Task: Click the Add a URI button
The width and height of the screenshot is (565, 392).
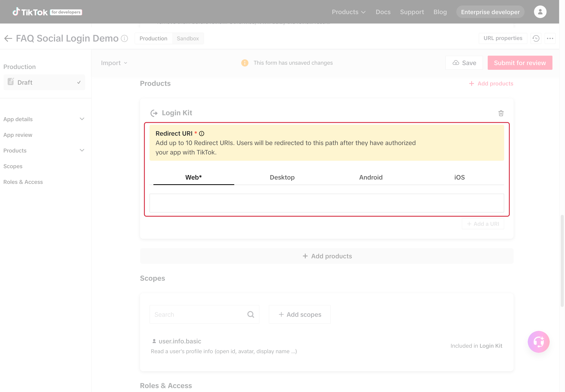Action: [x=483, y=224]
